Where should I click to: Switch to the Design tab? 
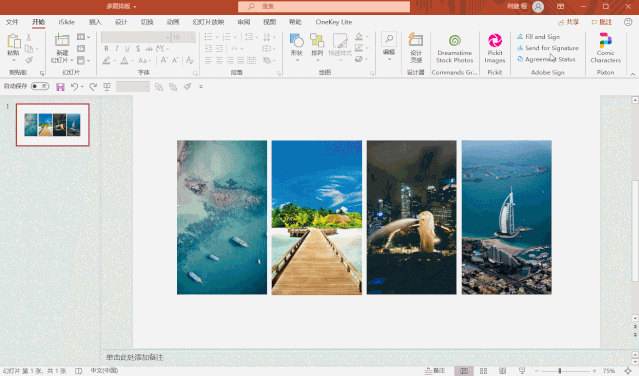121,22
